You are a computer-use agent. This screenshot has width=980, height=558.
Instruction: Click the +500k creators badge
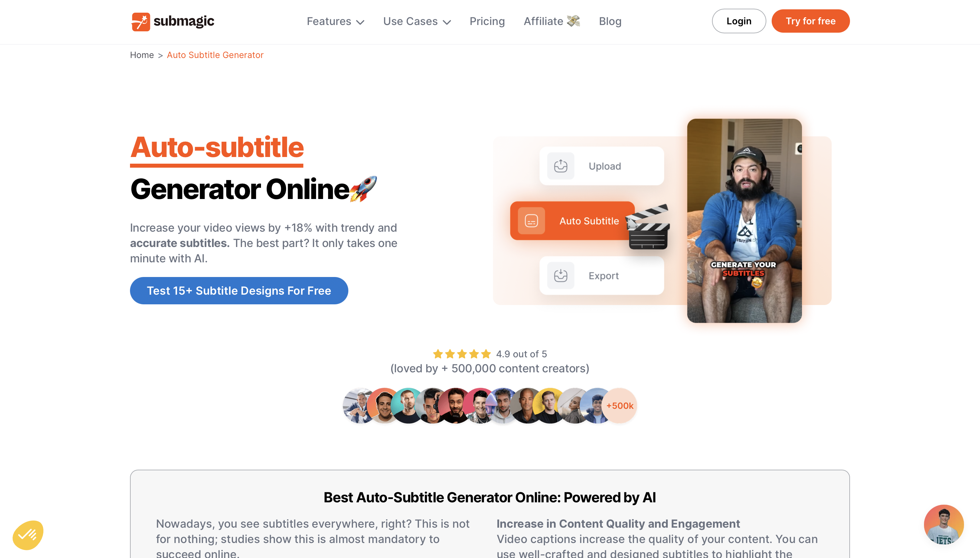[619, 405]
